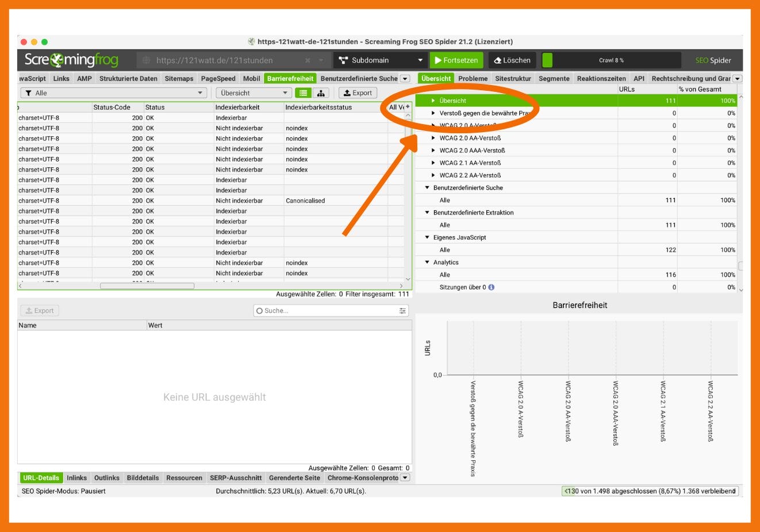Click the Screaming Frog logo
The width and height of the screenshot is (760, 532).
tap(71, 60)
